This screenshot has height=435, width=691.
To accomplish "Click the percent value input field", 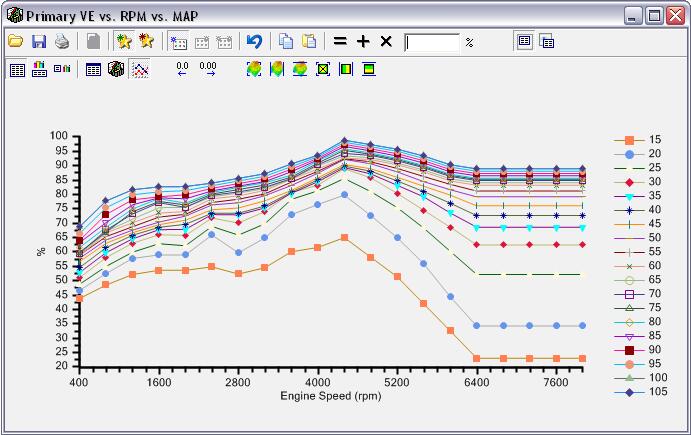I will pos(432,42).
